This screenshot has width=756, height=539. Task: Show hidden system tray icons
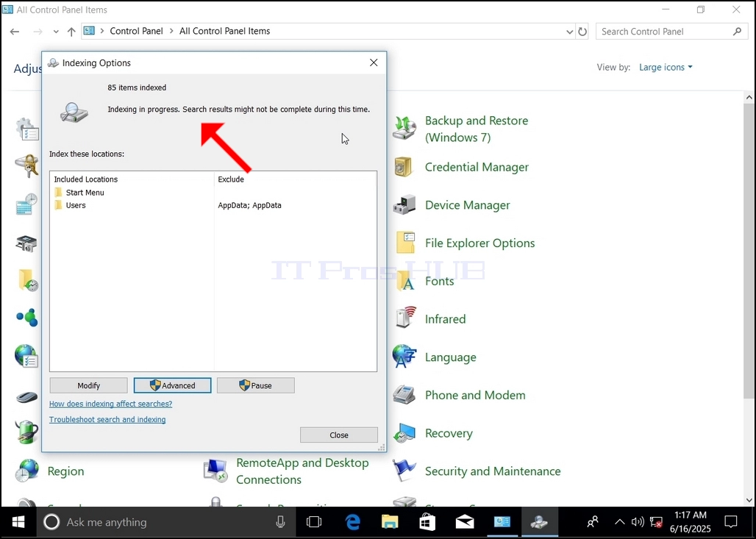click(619, 522)
